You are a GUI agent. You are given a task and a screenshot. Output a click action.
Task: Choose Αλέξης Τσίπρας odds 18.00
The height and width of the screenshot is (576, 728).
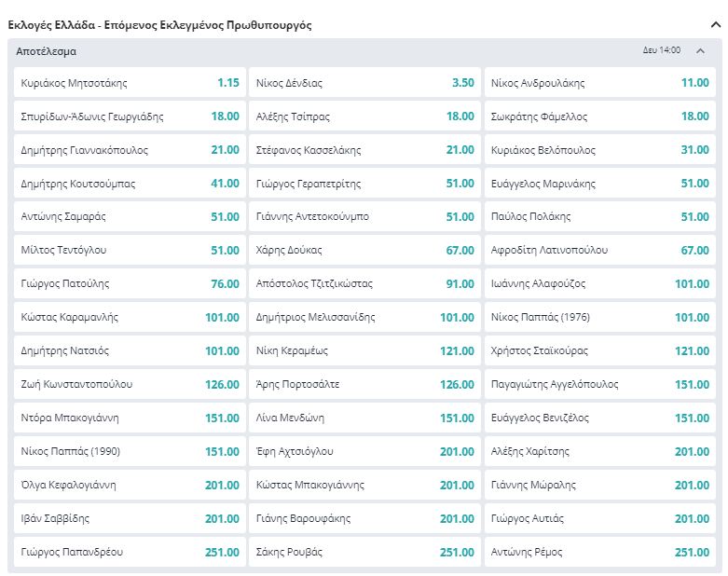tap(364, 117)
